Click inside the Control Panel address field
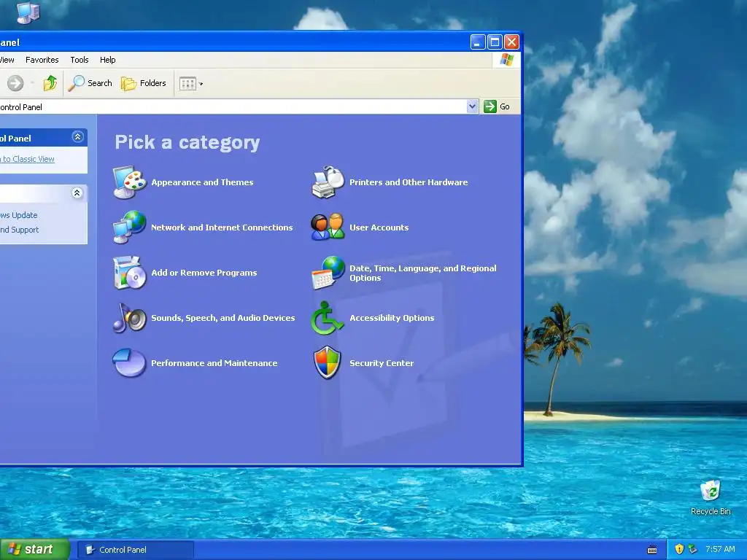The height and width of the screenshot is (560, 747). click(233, 107)
